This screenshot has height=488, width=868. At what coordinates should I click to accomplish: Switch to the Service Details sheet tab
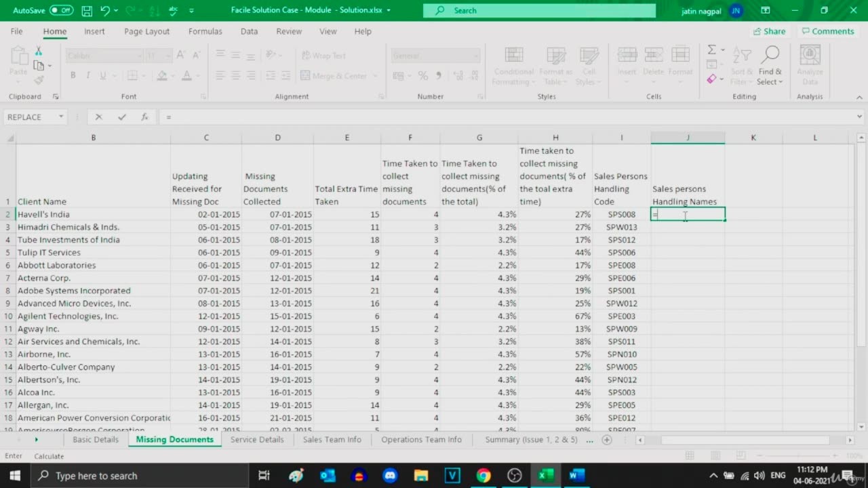click(x=257, y=439)
